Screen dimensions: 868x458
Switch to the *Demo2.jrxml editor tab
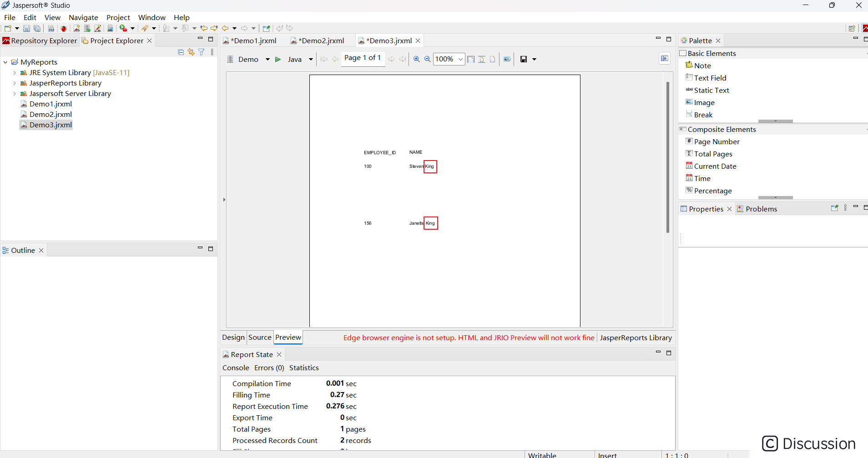318,40
